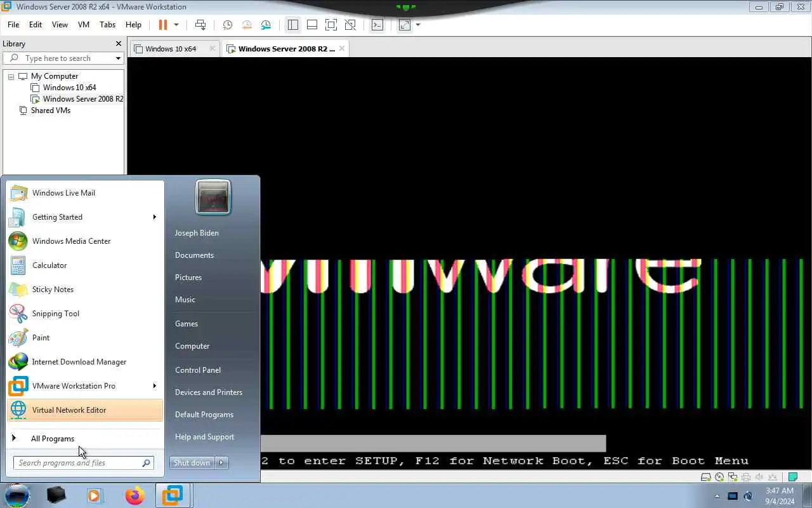This screenshot has width=812, height=508.
Task: Pause the VM with the orange suspend icon
Action: coord(163,25)
